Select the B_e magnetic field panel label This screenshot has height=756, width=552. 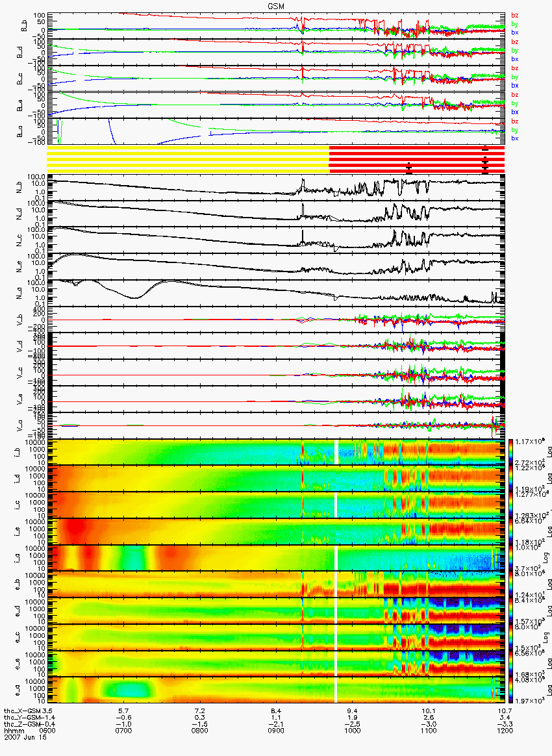[x=19, y=105]
